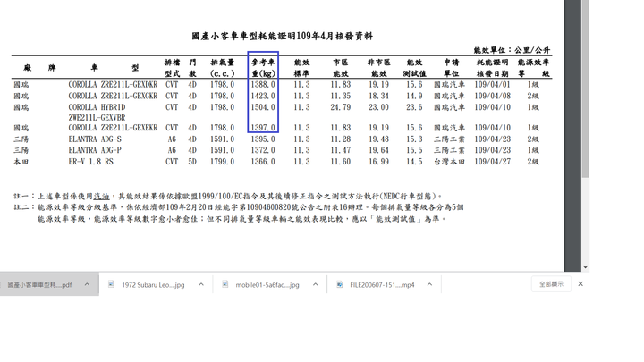Click the weight value 1397.0
The height and width of the screenshot is (362, 644).
[x=263, y=128]
